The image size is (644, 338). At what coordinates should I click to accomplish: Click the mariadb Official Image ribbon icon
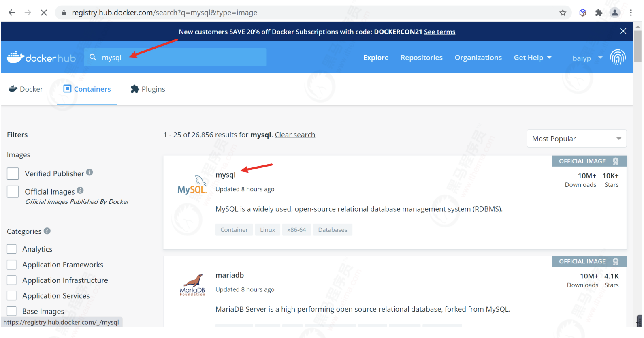click(616, 261)
